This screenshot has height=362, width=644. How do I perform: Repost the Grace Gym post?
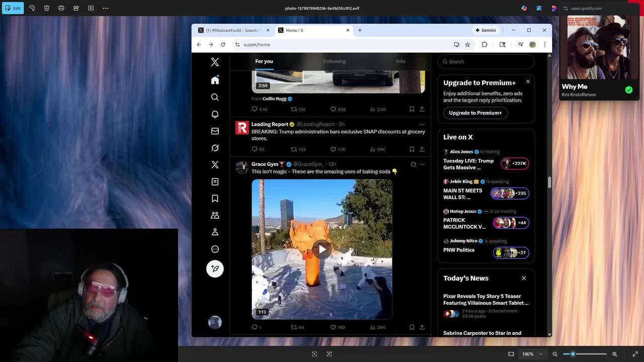297,327
